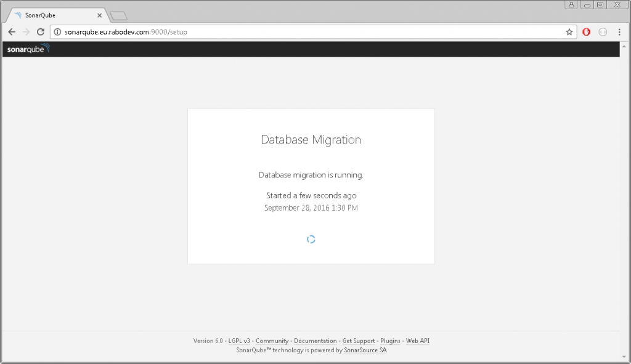Screen dimensions: 631x364
Task: Click the browser forward arrow
Action: click(x=26, y=32)
